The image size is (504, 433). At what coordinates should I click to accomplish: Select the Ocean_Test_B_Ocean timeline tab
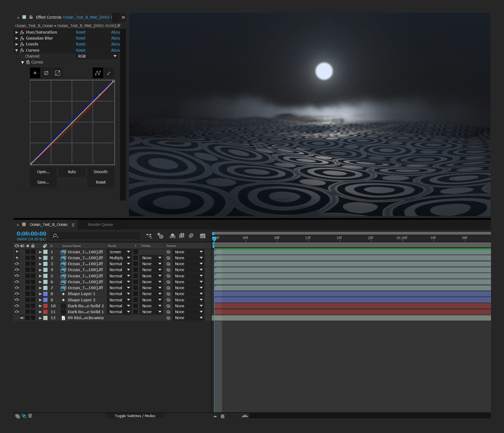point(48,224)
